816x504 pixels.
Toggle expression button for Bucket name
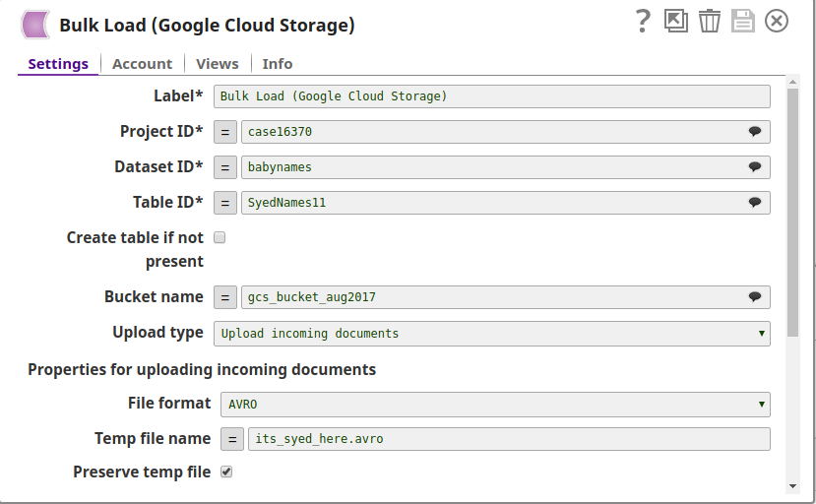[x=225, y=297]
